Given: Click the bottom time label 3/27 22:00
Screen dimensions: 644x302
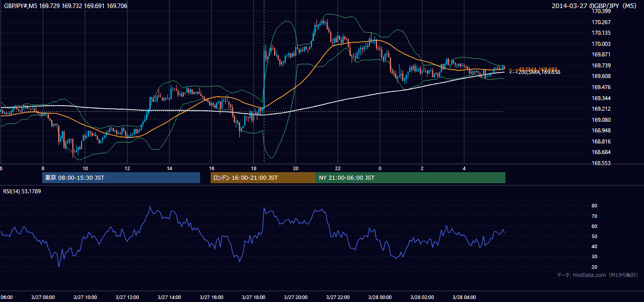Looking at the screenshot, I should pos(337,297).
